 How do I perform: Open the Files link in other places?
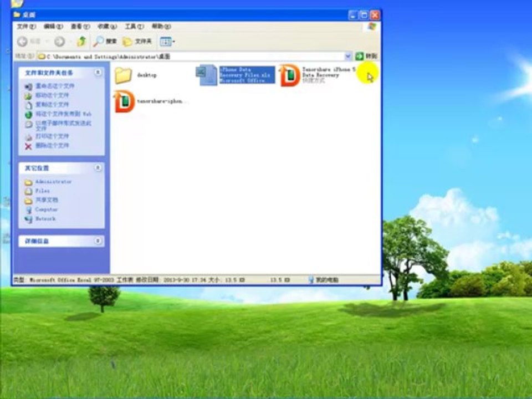coord(37,191)
